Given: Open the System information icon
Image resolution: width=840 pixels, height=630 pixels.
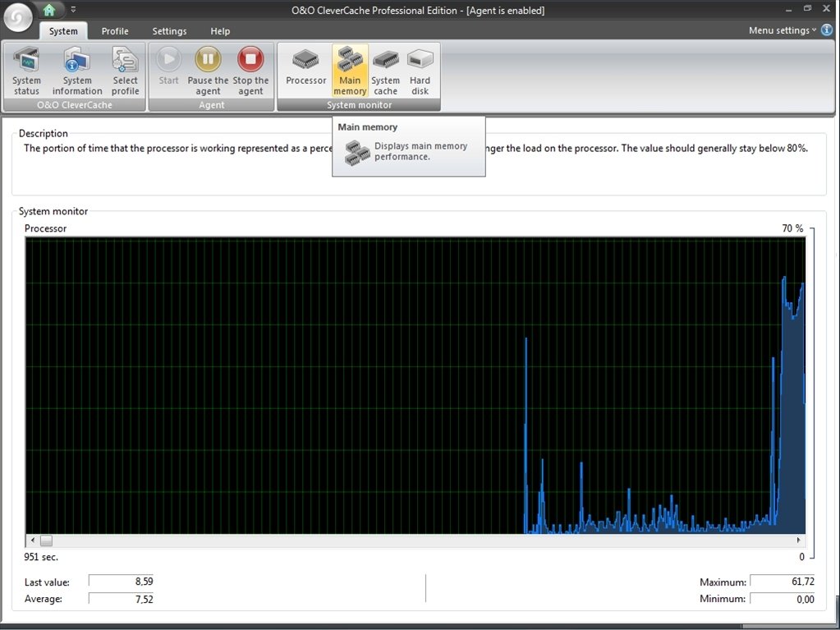Looking at the screenshot, I should [77, 71].
